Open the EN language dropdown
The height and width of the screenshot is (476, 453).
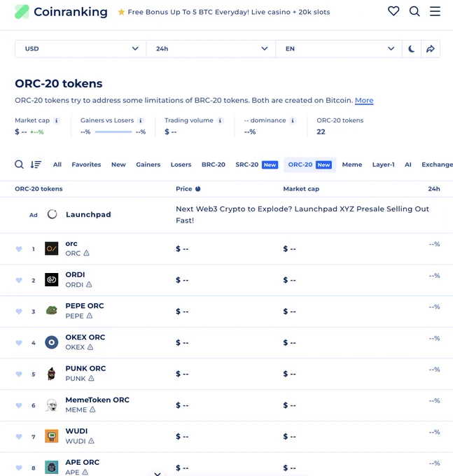(339, 49)
